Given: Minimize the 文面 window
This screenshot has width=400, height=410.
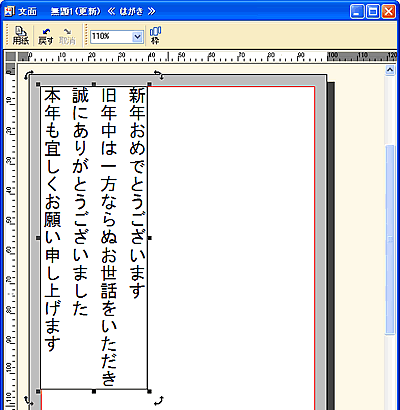Looking at the screenshot, I should pos(357,12).
